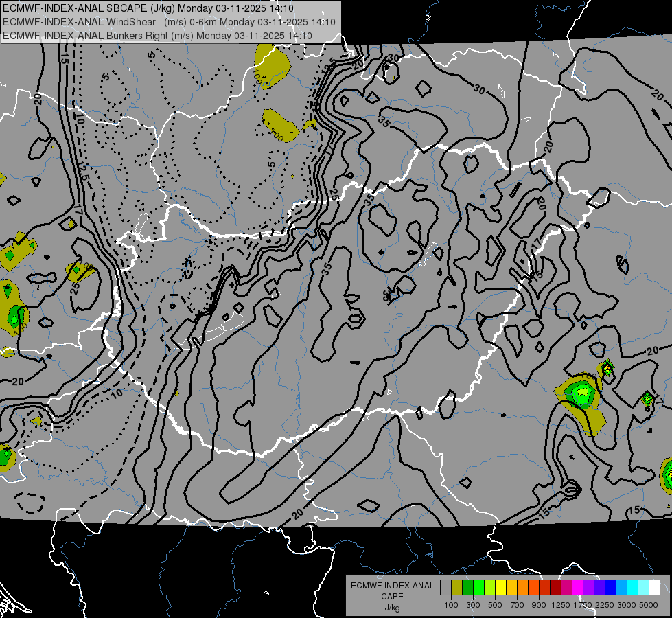Click the dark green legend swatch
Image resolution: width=672 pixels, height=618 pixels.
click(x=467, y=588)
